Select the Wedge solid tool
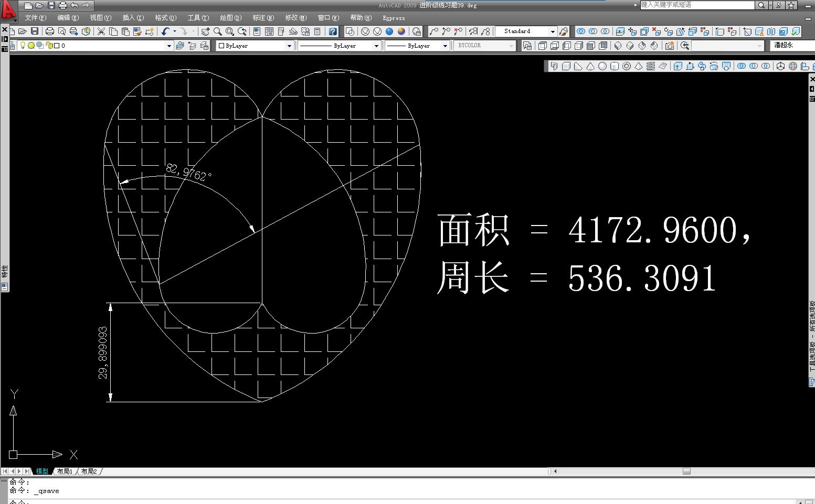Image resolution: width=815 pixels, height=504 pixels. pyautogui.click(x=578, y=66)
